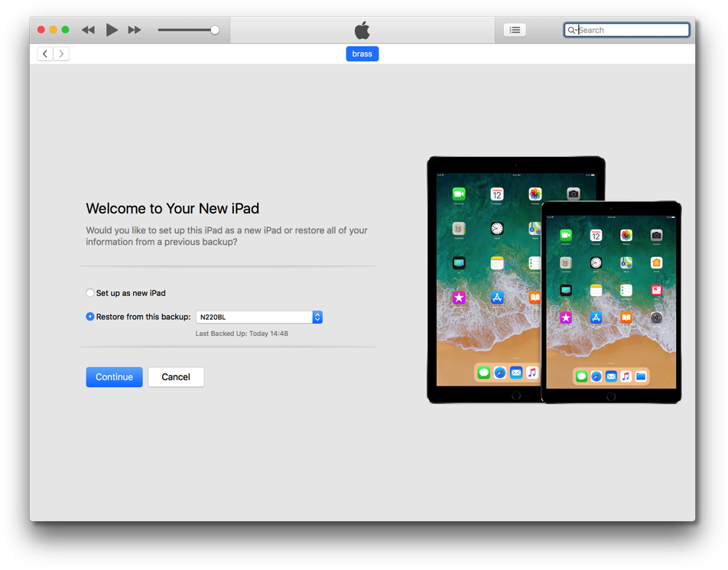The height and width of the screenshot is (570, 728).
Task: Go forward with the right chevron
Action: pyautogui.click(x=61, y=54)
